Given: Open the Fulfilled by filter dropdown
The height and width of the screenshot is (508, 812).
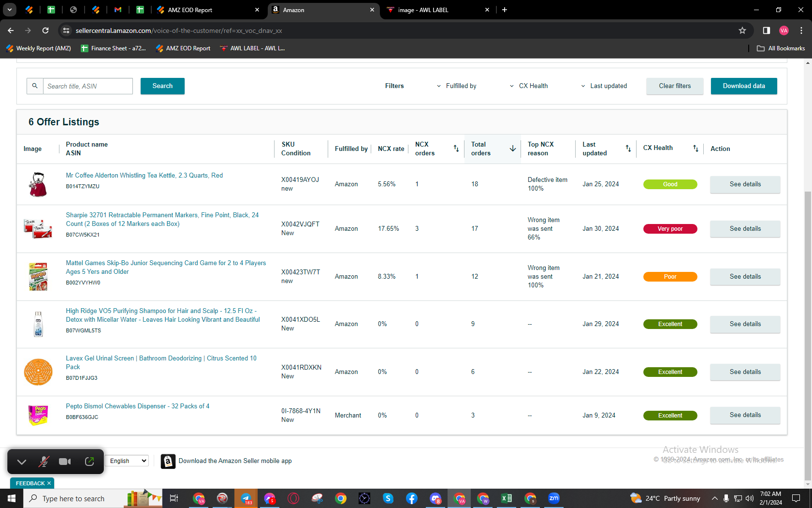Looking at the screenshot, I should tap(457, 86).
